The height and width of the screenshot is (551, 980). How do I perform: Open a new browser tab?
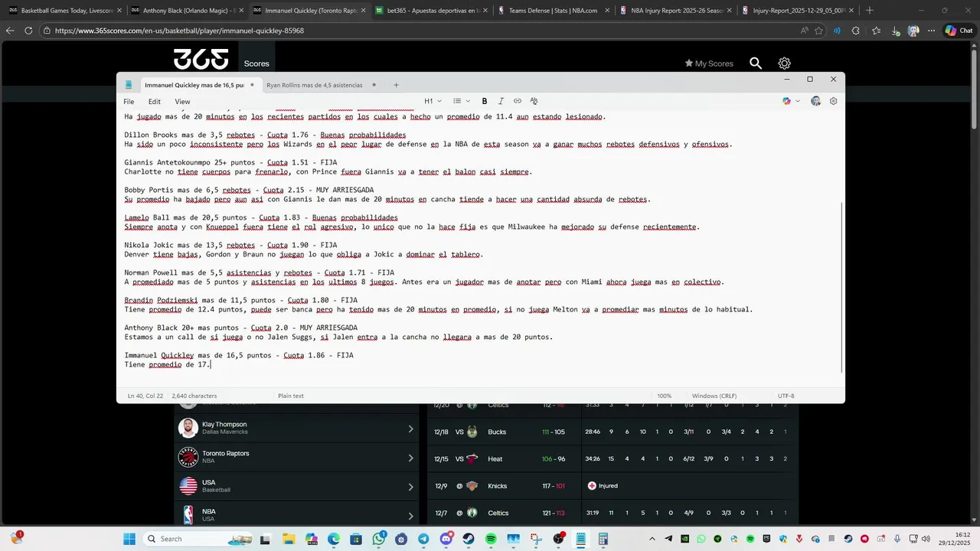(x=870, y=11)
